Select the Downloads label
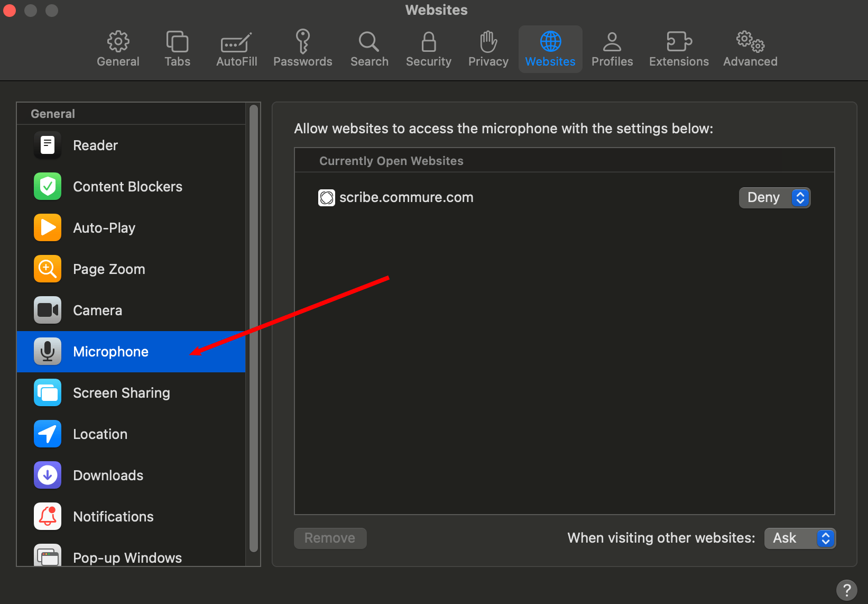 point(108,475)
